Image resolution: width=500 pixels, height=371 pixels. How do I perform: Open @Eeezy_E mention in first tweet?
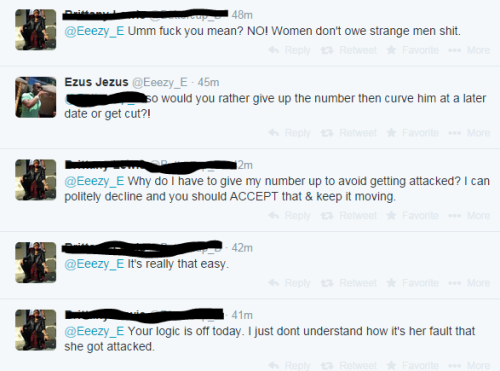[x=94, y=31]
